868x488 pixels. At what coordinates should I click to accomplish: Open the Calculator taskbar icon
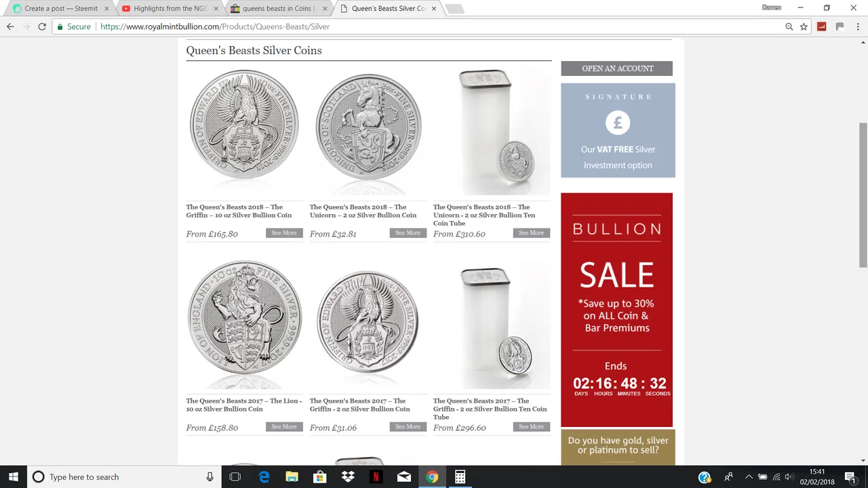(460, 476)
